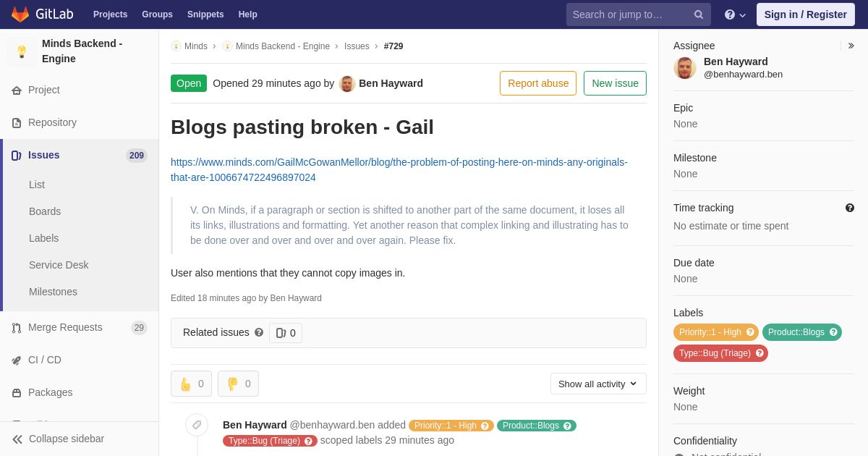Focus the Search or jump to field
The width and height of the screenshot is (868, 456).
coord(629,14)
